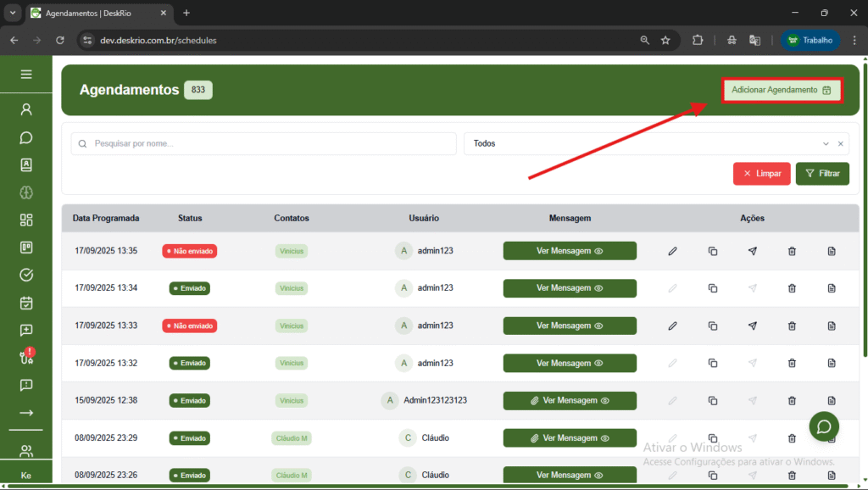Image resolution: width=868 pixels, height=490 pixels.
Task: Click the sidebar connections icon with red alert
Action: coord(26,357)
